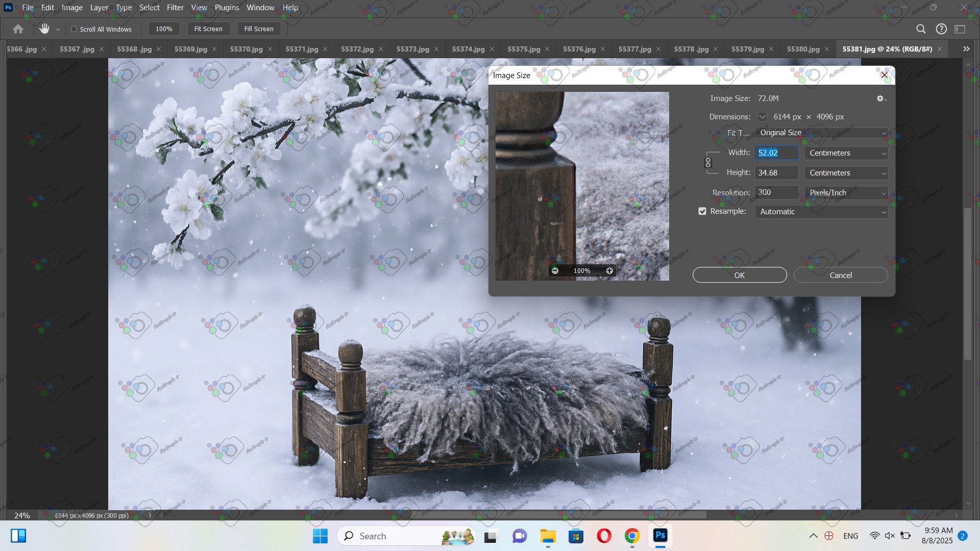The height and width of the screenshot is (551, 980).
Task: Open the Search magnifier icon
Action: click(921, 29)
